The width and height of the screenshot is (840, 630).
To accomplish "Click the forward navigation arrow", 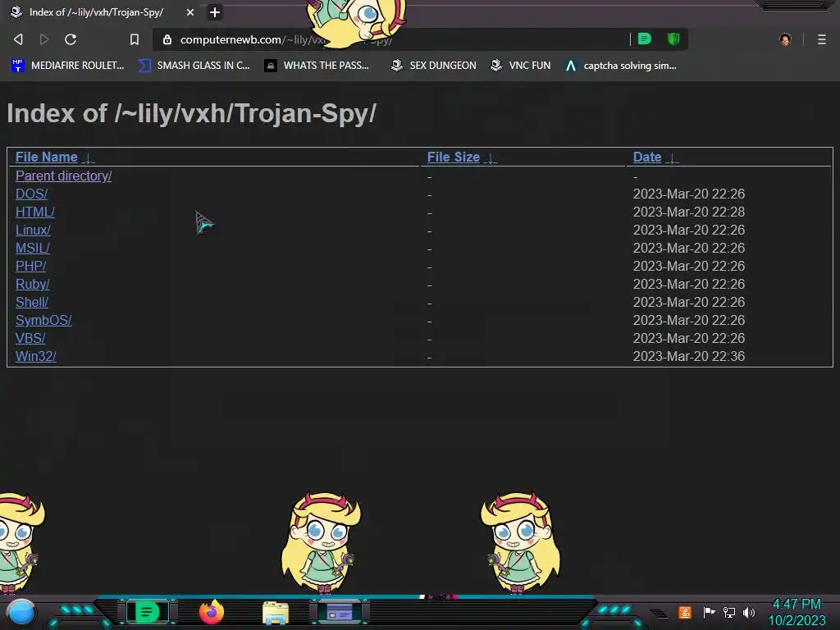I will pyautogui.click(x=44, y=39).
